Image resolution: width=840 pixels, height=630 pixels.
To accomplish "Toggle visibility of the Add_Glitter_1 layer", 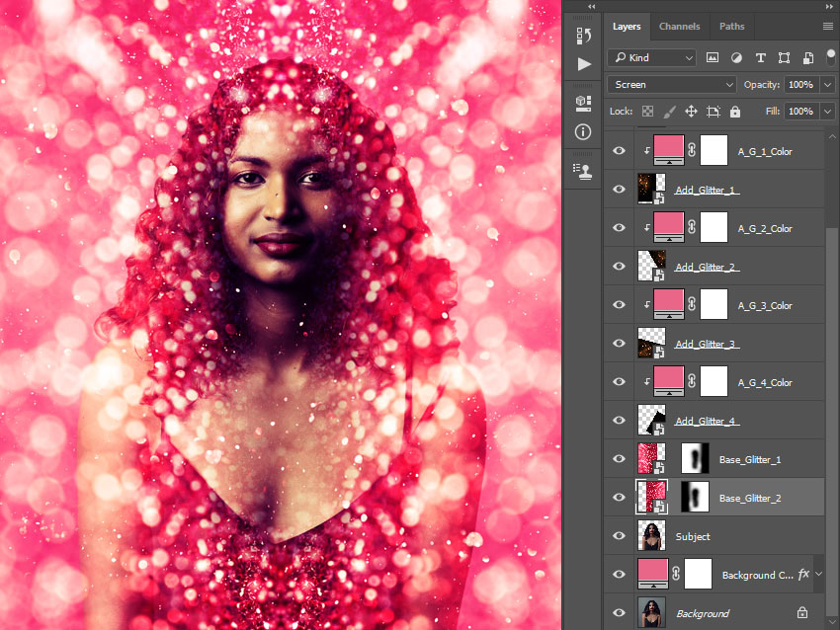I will (x=619, y=189).
